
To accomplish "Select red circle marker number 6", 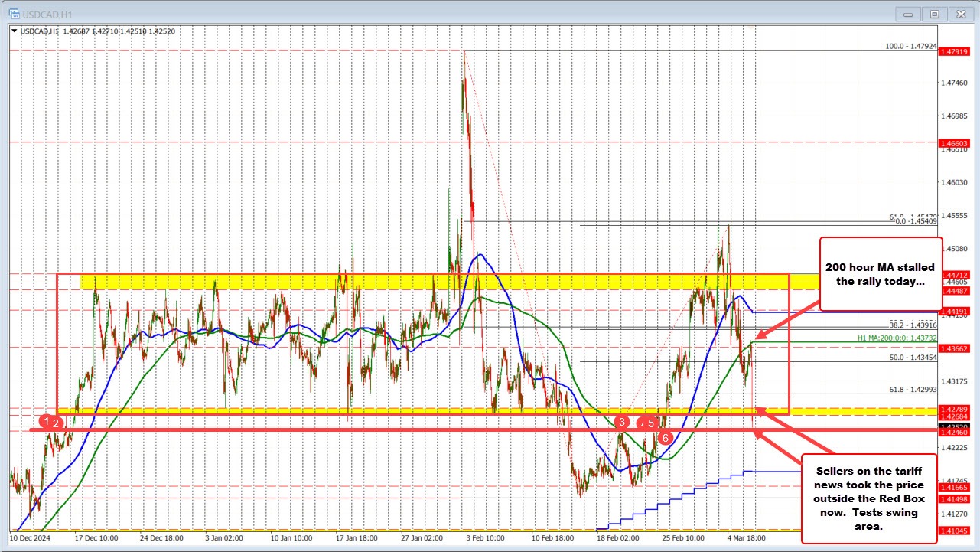I will point(666,438).
